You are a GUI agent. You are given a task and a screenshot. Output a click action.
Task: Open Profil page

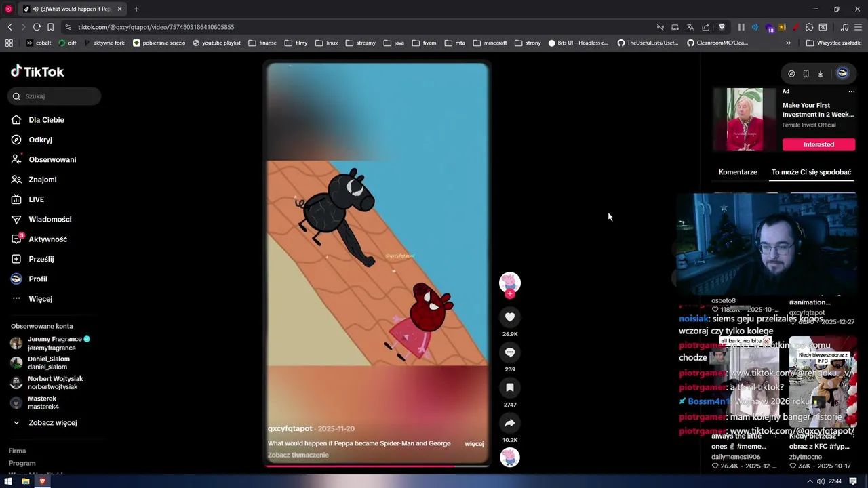point(37,279)
